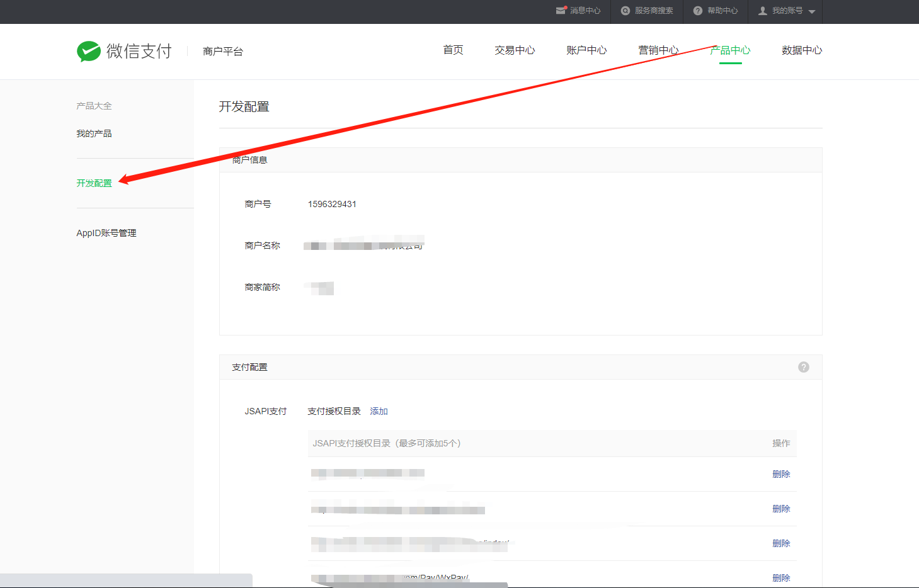Click the horizontal scrollbar at the bottom

pyautogui.click(x=126, y=580)
